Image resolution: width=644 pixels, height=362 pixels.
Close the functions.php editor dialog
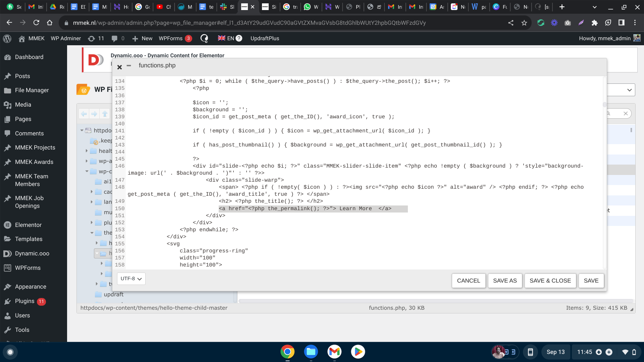coord(119,67)
